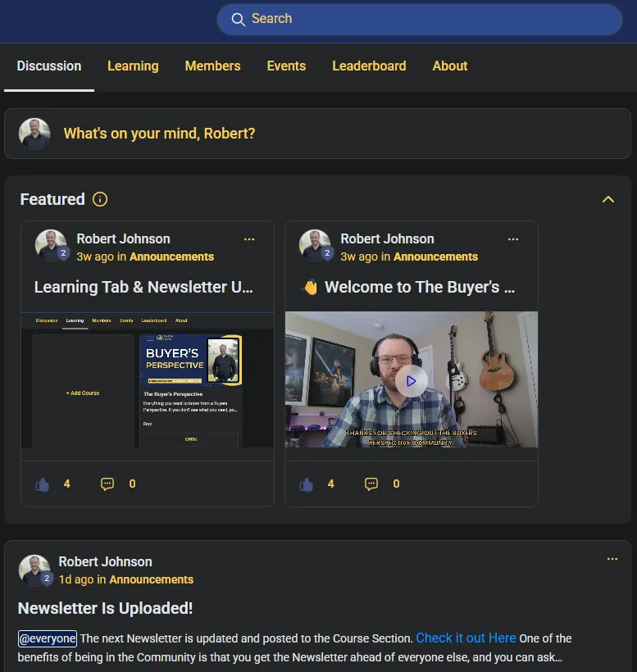
Task: Like the Learning Tab & Newsletter post
Action: point(43,484)
